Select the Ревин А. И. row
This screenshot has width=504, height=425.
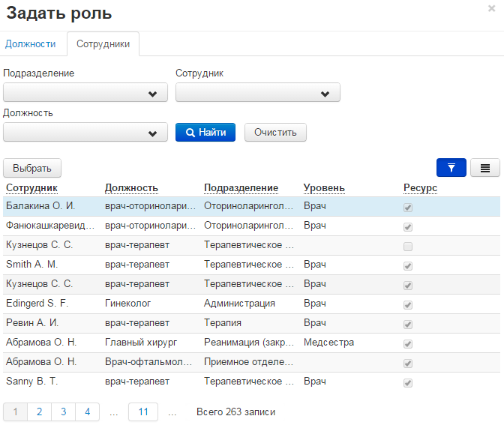(251, 323)
